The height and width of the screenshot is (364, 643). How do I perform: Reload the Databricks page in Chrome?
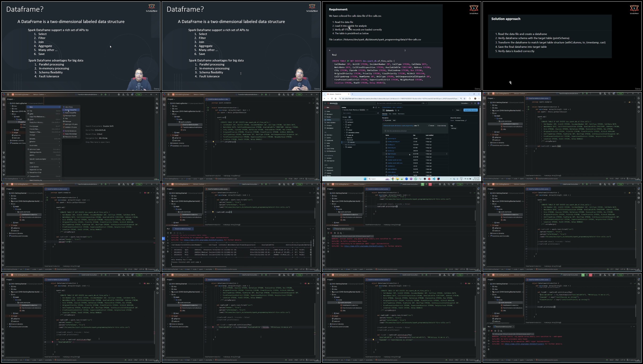click(332, 98)
